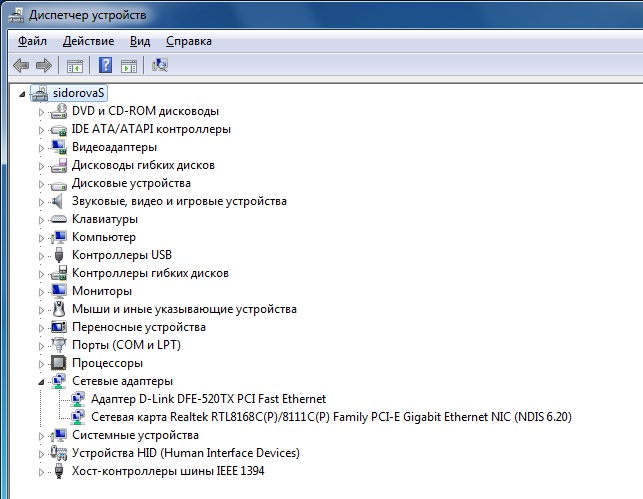The width and height of the screenshot is (643, 499).
Task: Toggle action pane toolbar icon
Action: click(129, 66)
